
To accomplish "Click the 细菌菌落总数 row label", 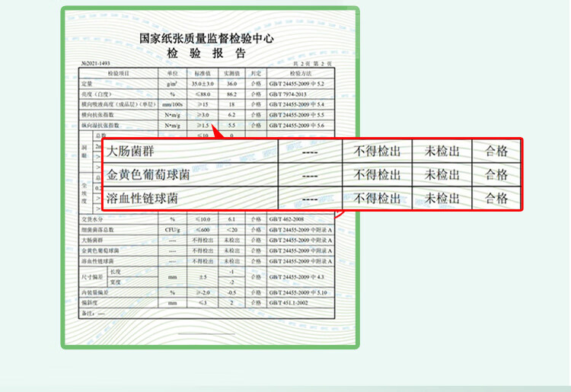I will click(x=97, y=229).
